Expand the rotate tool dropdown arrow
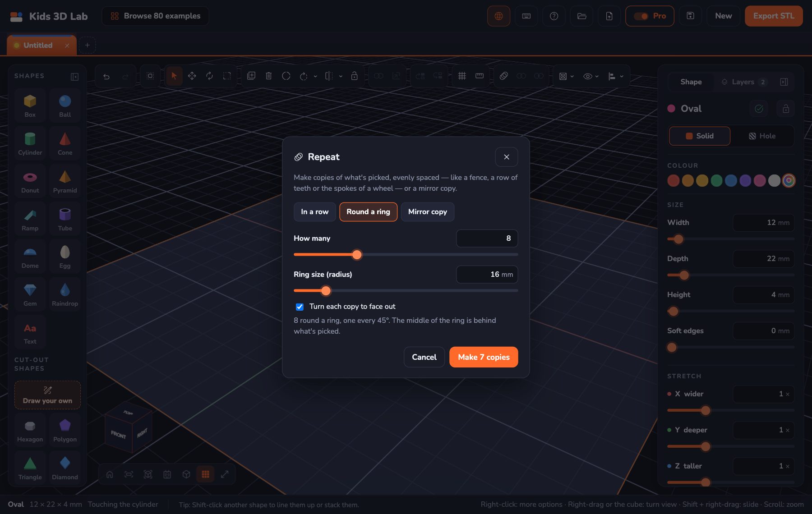This screenshot has width=812, height=514. click(x=315, y=76)
